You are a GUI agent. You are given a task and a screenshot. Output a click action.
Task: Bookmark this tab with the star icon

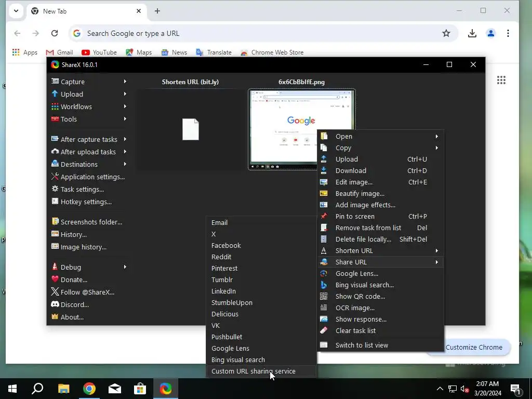coord(446,33)
